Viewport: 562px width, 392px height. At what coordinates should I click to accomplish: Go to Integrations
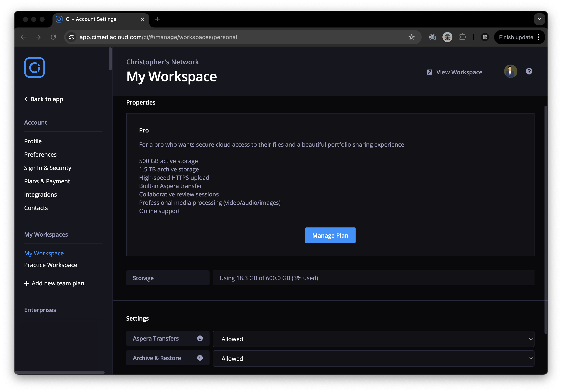(40, 195)
